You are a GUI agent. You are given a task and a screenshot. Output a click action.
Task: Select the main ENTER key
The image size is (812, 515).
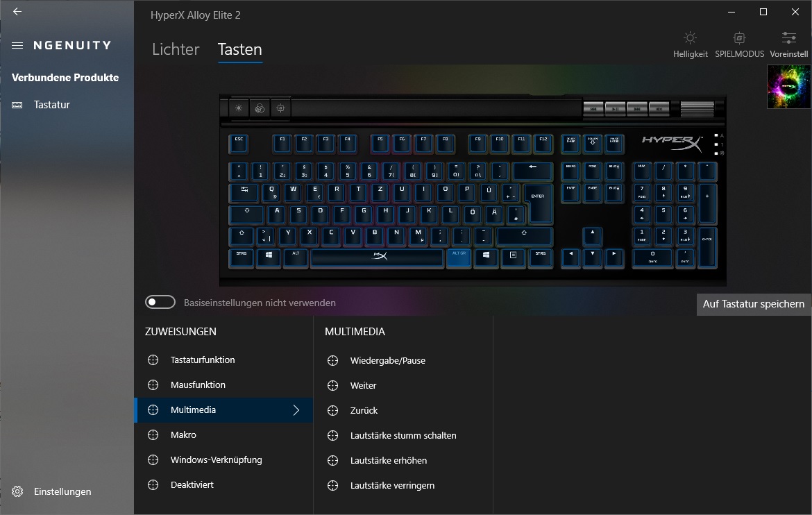(x=539, y=203)
